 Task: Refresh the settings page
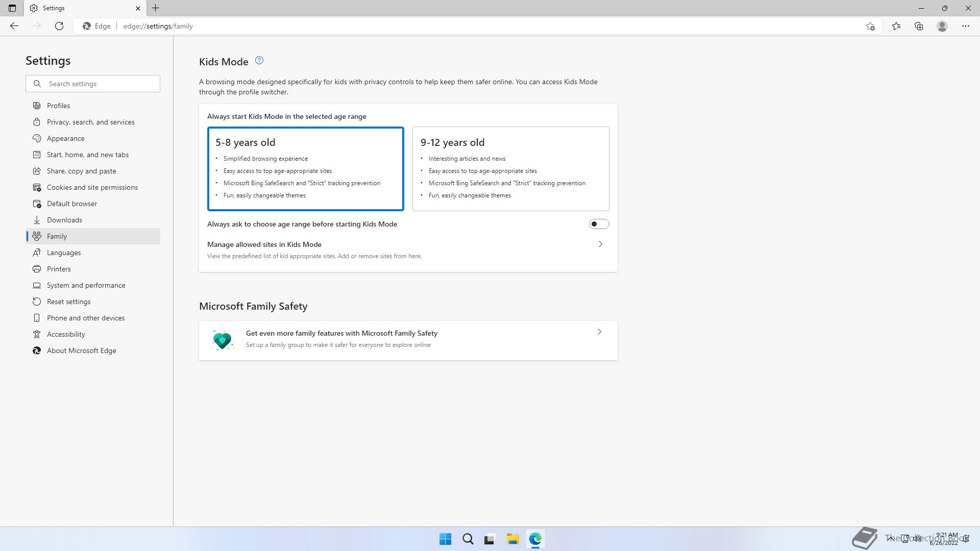pyautogui.click(x=59, y=26)
